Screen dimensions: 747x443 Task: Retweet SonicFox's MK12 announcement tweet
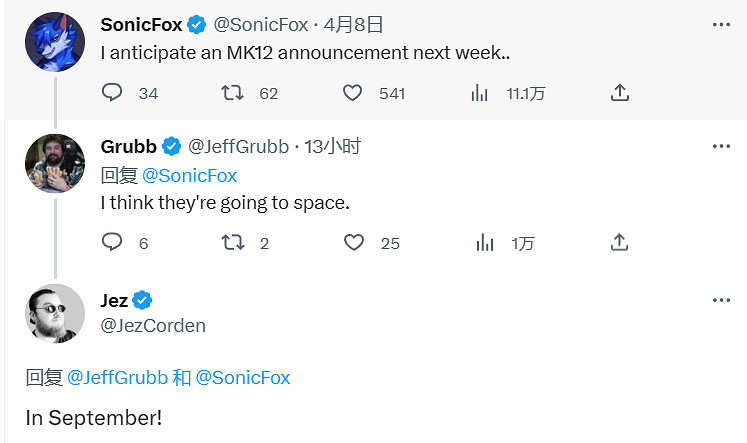click(x=232, y=93)
